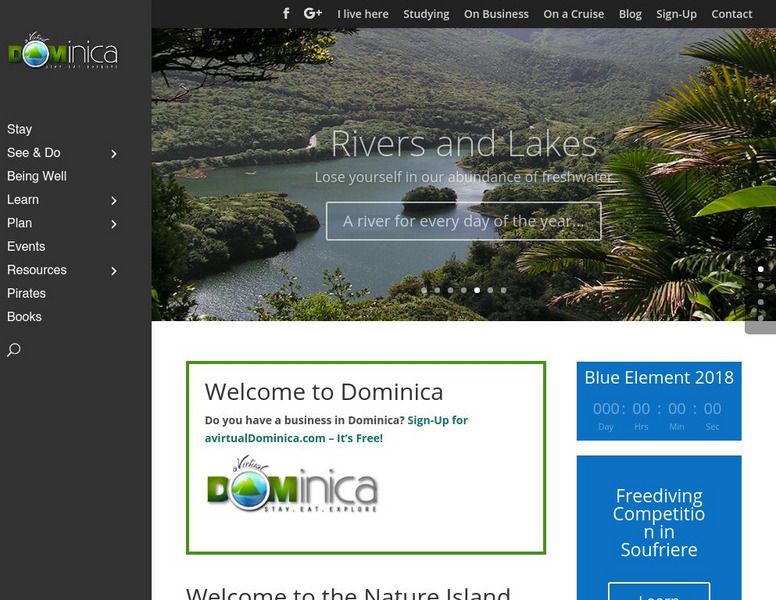The height and width of the screenshot is (600, 776).
Task: Click 'A river for every day' button
Action: (x=464, y=221)
